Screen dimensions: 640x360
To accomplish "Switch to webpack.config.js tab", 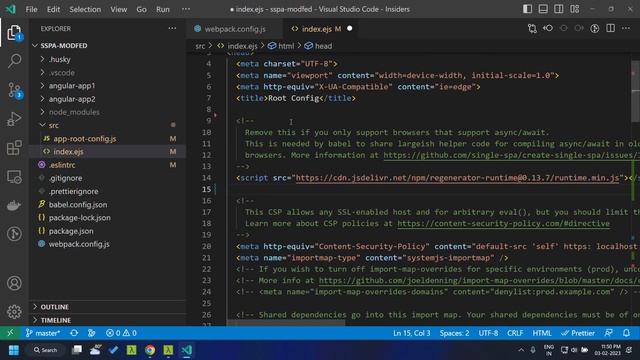I will click(235, 29).
